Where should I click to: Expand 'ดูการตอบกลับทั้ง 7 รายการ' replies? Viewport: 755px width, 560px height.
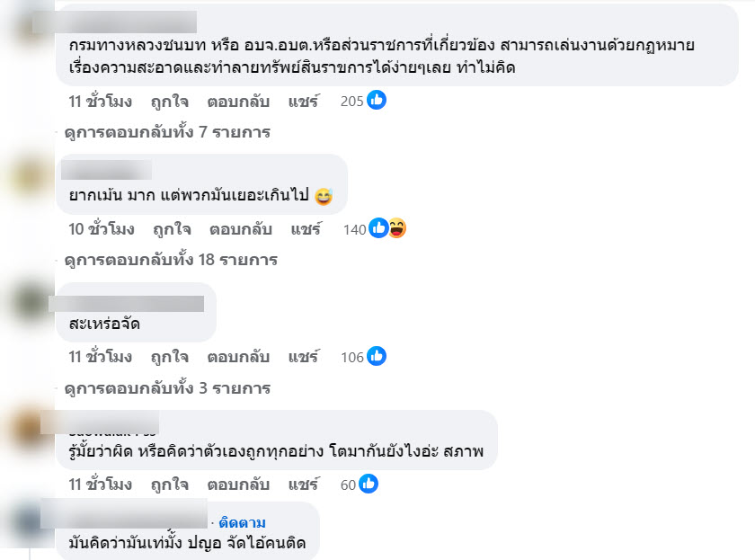[167, 132]
